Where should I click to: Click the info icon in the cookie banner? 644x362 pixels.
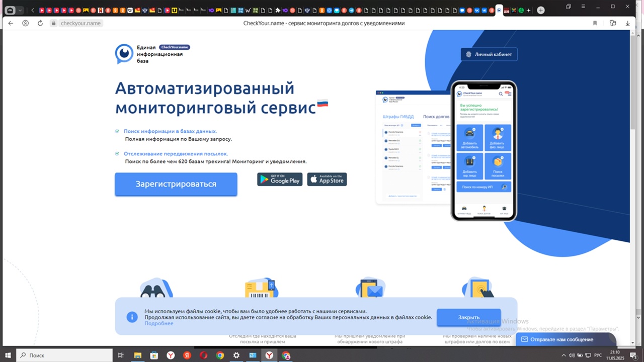coord(132,317)
